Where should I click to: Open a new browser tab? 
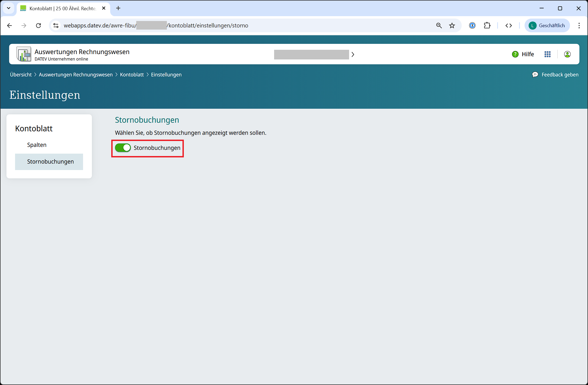tap(118, 8)
